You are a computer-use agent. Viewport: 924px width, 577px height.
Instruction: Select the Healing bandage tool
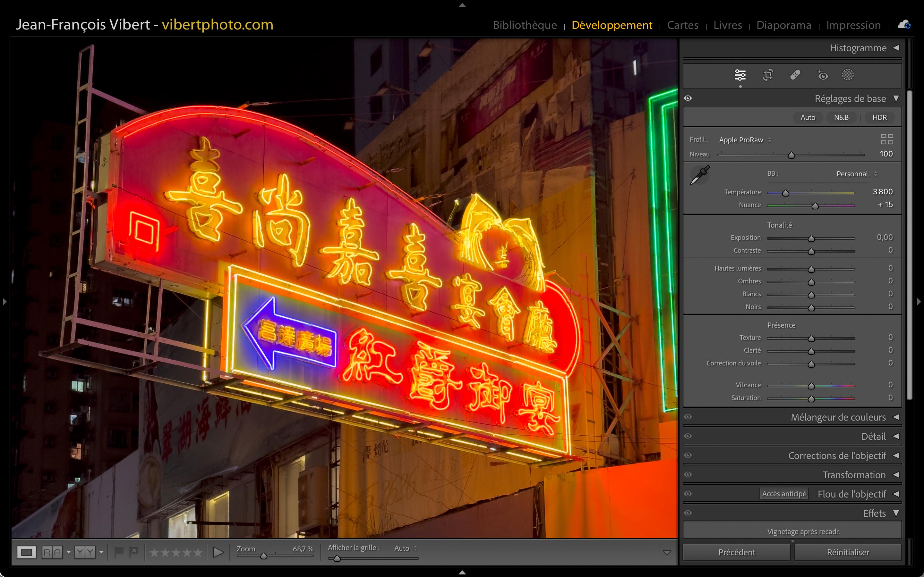795,75
